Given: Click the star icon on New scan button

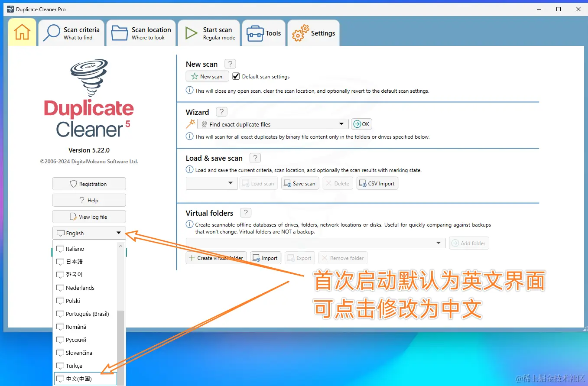Looking at the screenshot, I should (x=195, y=76).
